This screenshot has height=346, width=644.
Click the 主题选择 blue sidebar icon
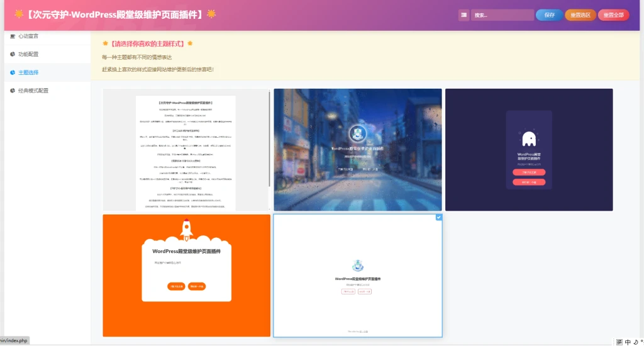13,72
